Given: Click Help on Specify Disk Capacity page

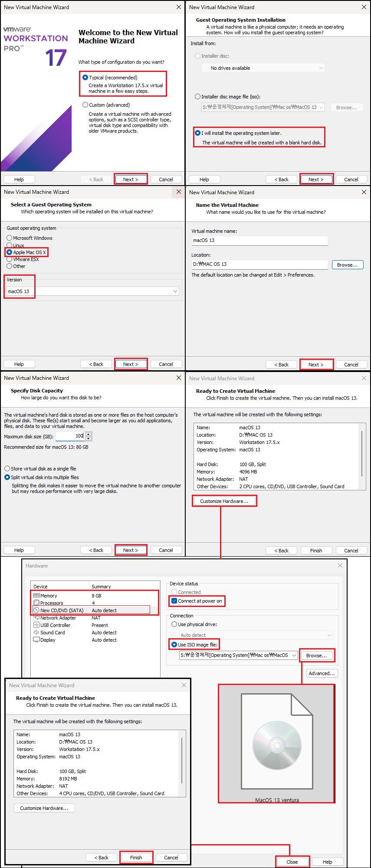Looking at the screenshot, I should (19, 550).
